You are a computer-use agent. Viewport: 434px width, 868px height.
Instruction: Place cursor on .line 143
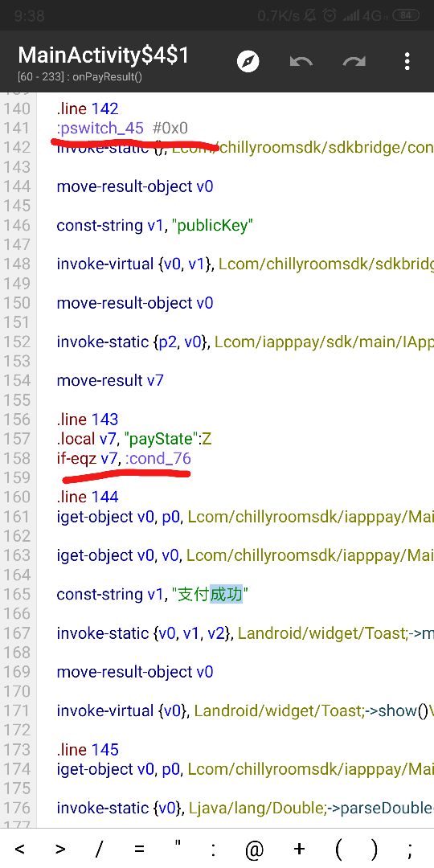tap(88, 419)
